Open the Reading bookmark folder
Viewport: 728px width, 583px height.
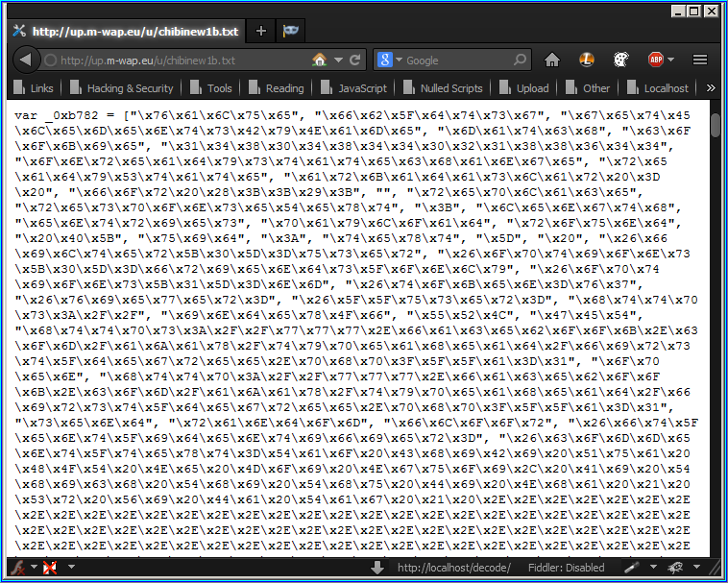point(276,87)
